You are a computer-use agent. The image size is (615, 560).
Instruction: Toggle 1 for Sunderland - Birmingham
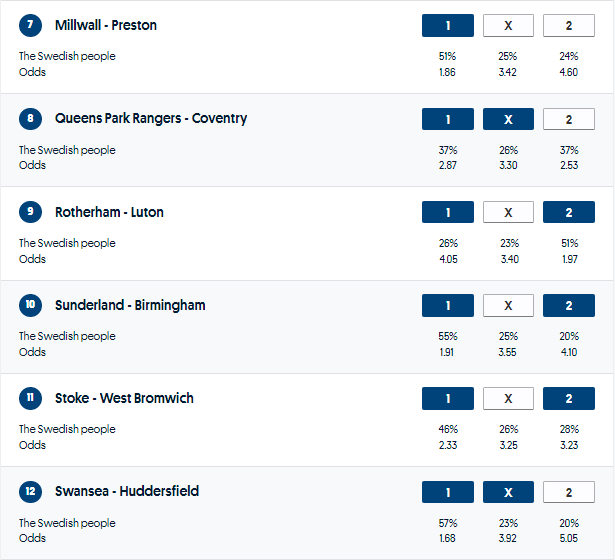click(x=447, y=306)
